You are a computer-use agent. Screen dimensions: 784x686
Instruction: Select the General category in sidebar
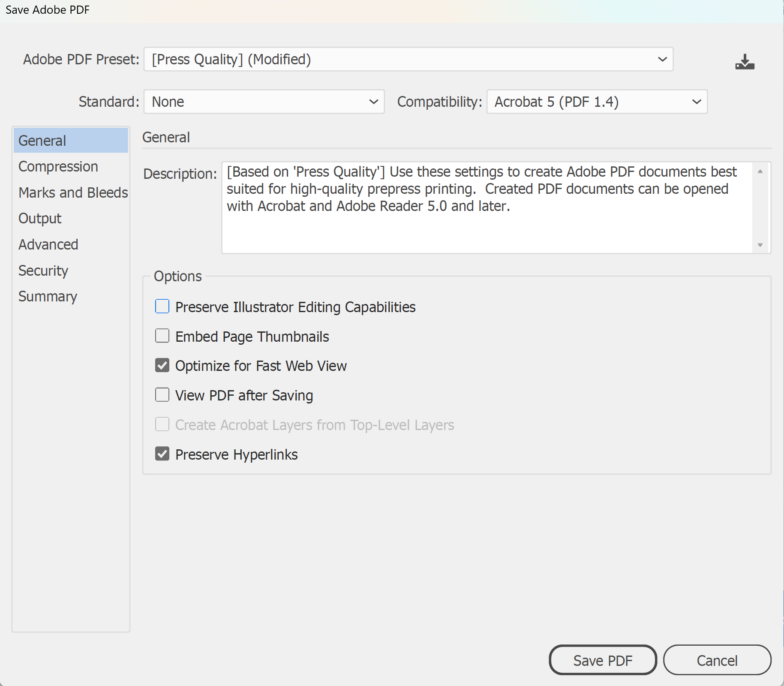(x=71, y=140)
